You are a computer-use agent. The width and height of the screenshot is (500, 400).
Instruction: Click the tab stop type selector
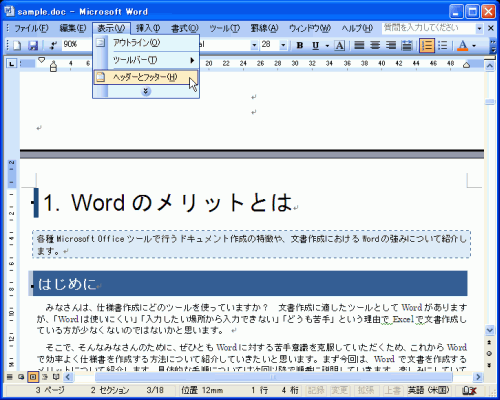coord(12,63)
